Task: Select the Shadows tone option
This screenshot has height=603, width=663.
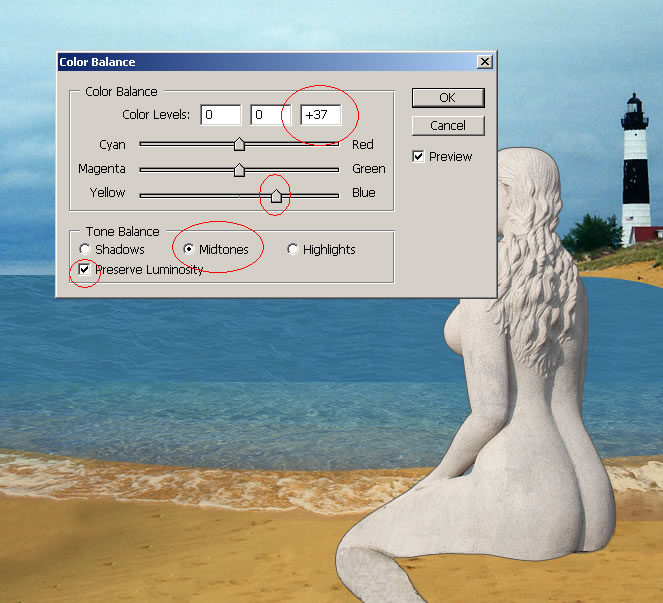Action: click(x=85, y=249)
